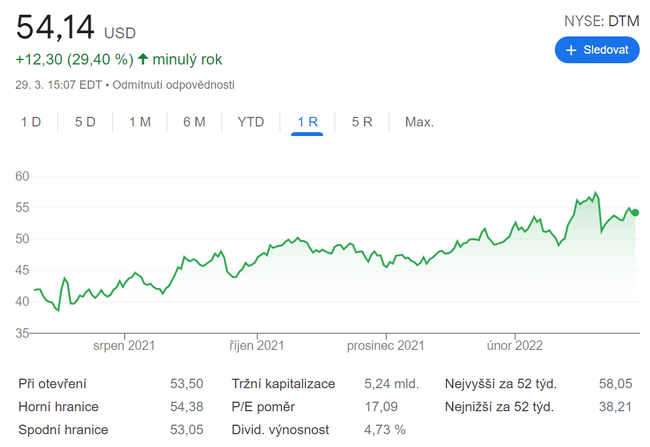
Task: Click the Při otevření label
Action: (52, 384)
